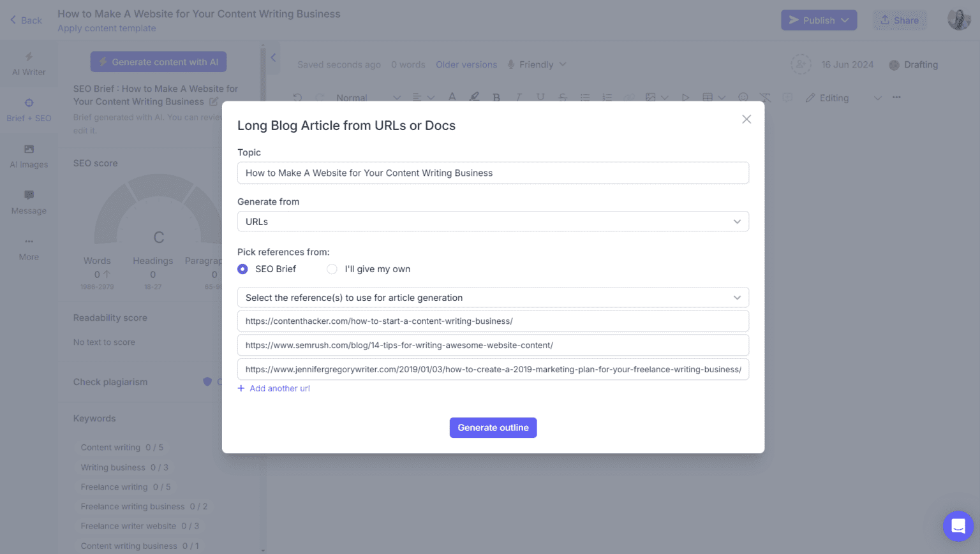Image resolution: width=980 pixels, height=554 pixels.
Task: Apply italic formatting
Action: [519, 97]
